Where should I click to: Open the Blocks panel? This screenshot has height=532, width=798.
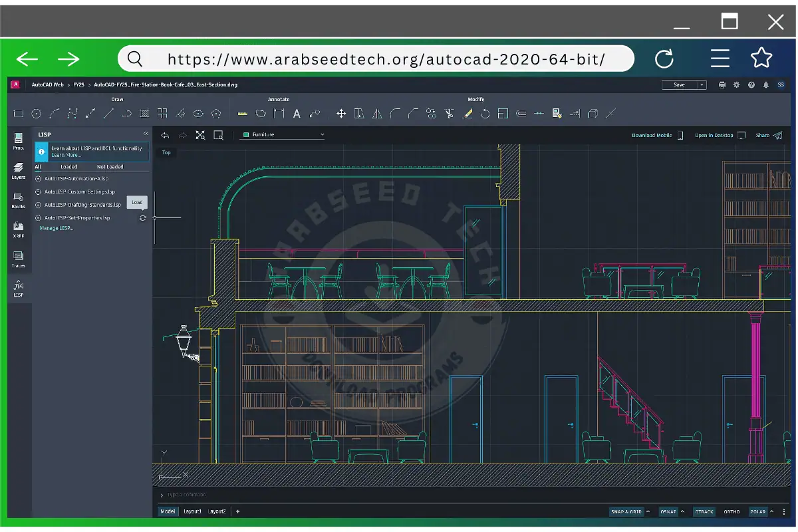(19, 200)
